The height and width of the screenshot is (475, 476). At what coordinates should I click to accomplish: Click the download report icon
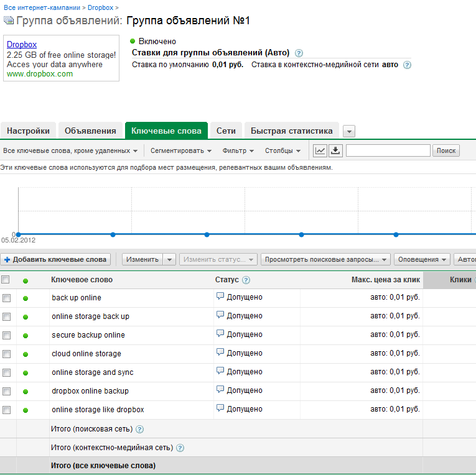coord(336,150)
